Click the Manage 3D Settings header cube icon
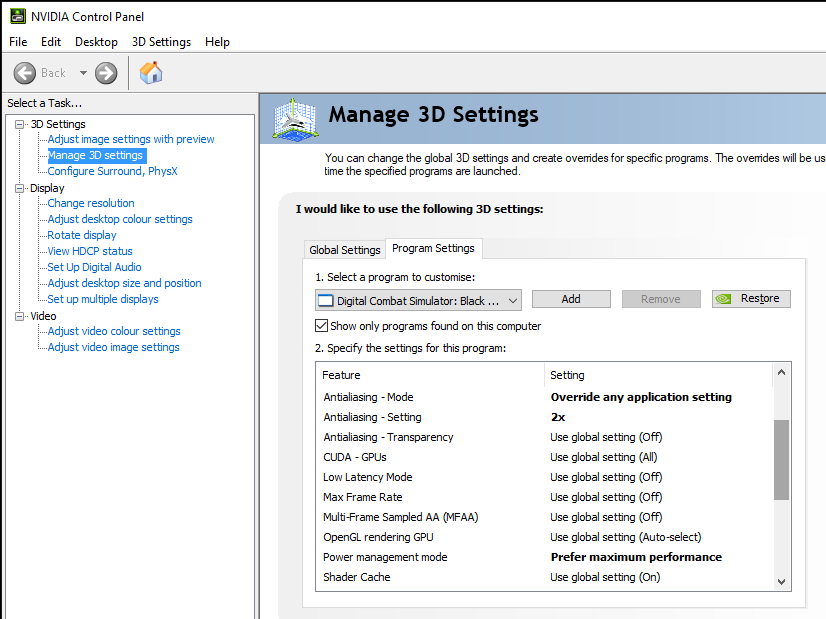This screenshot has height=619, width=826. pyautogui.click(x=296, y=120)
